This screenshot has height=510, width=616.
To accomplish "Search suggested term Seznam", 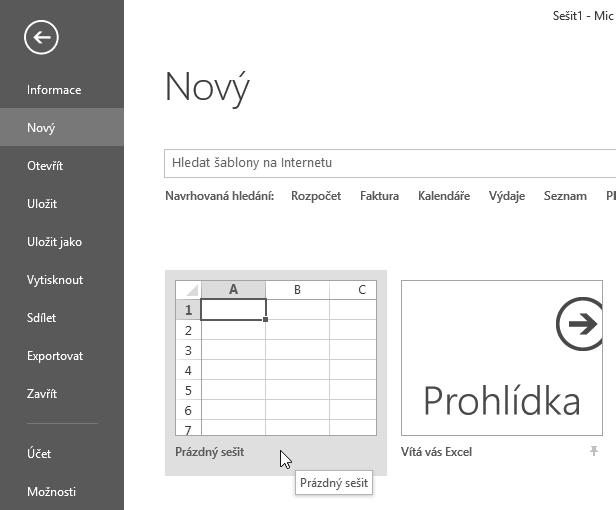I will pyautogui.click(x=565, y=196).
